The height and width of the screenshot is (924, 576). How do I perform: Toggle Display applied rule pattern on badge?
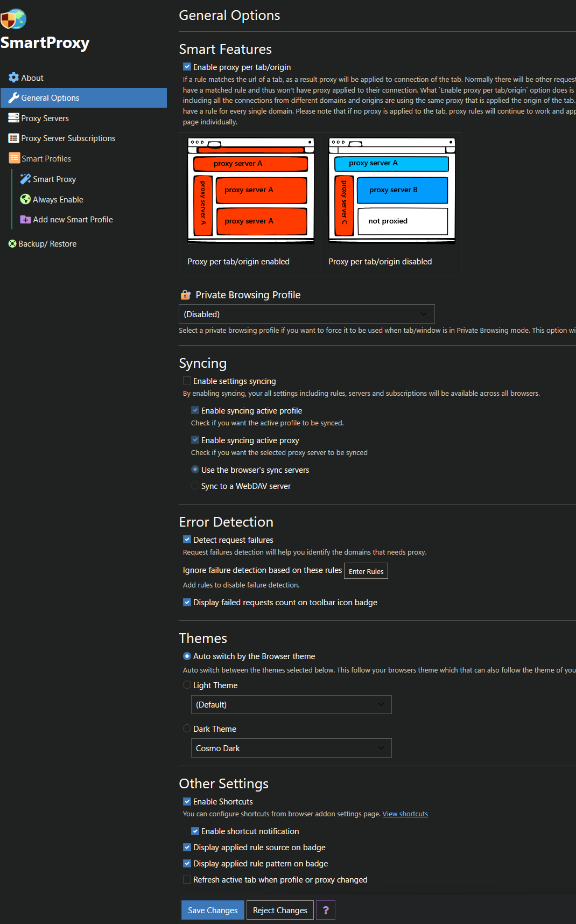tap(187, 863)
